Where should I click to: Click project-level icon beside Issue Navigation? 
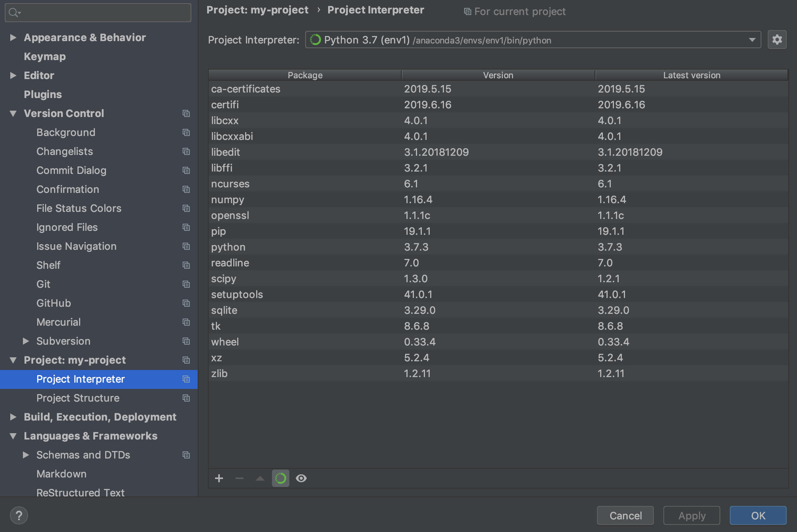186,246
